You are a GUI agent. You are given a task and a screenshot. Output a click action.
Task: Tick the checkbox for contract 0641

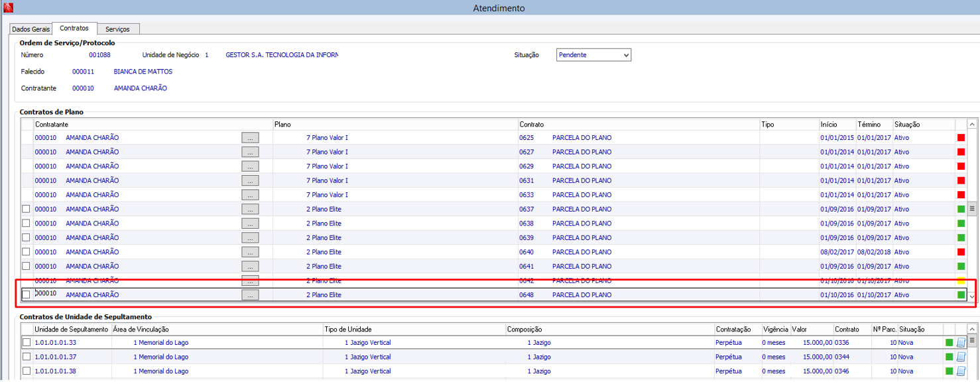point(27,266)
